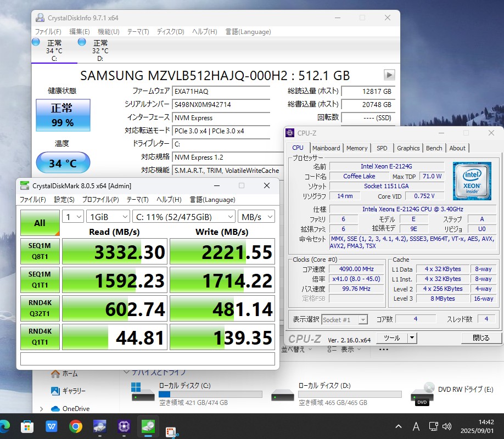This screenshot has width=504, height=439.
Task: Open Microsoft Store from the taskbar
Action: [x=27, y=426]
